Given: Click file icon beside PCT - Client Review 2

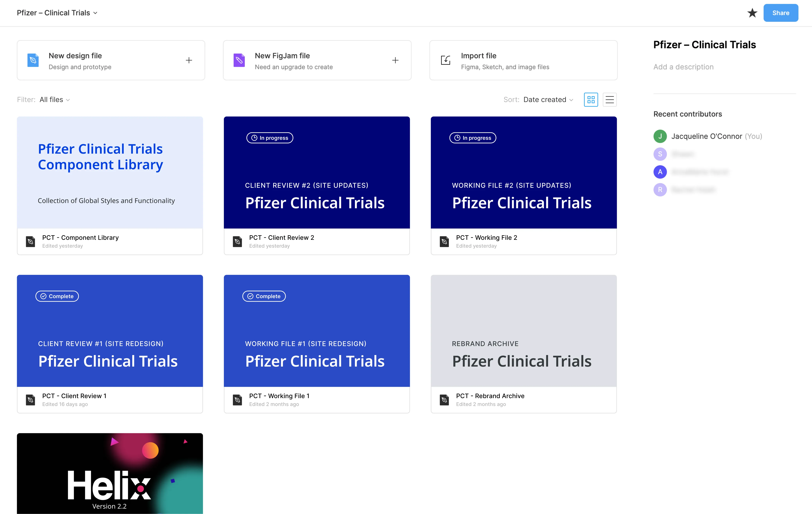Looking at the screenshot, I should [237, 241].
